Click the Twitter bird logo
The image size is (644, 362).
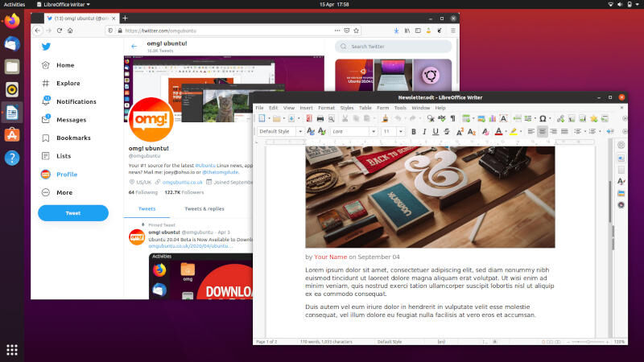pos(46,47)
